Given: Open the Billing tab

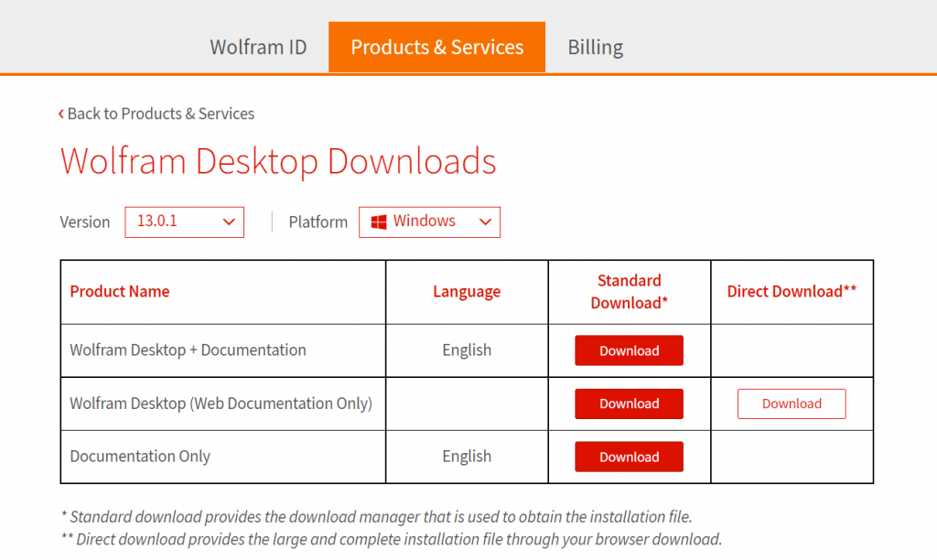Looking at the screenshot, I should [x=595, y=47].
